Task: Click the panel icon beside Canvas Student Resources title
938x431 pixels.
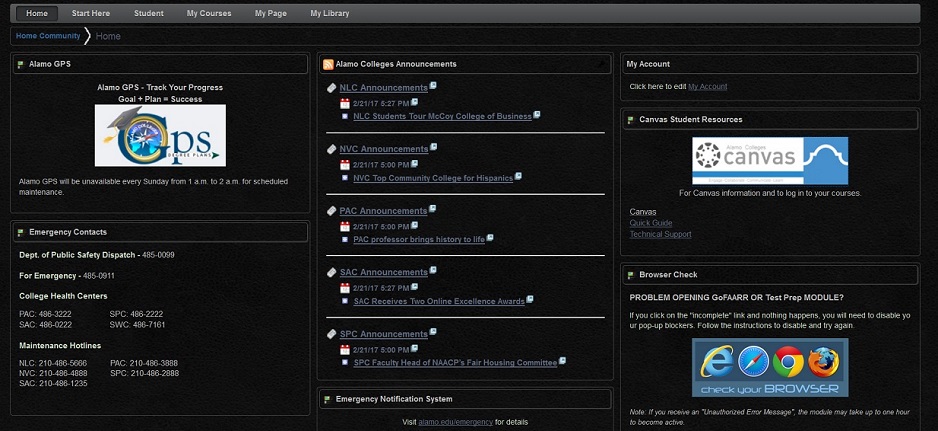Action: pyautogui.click(x=631, y=120)
